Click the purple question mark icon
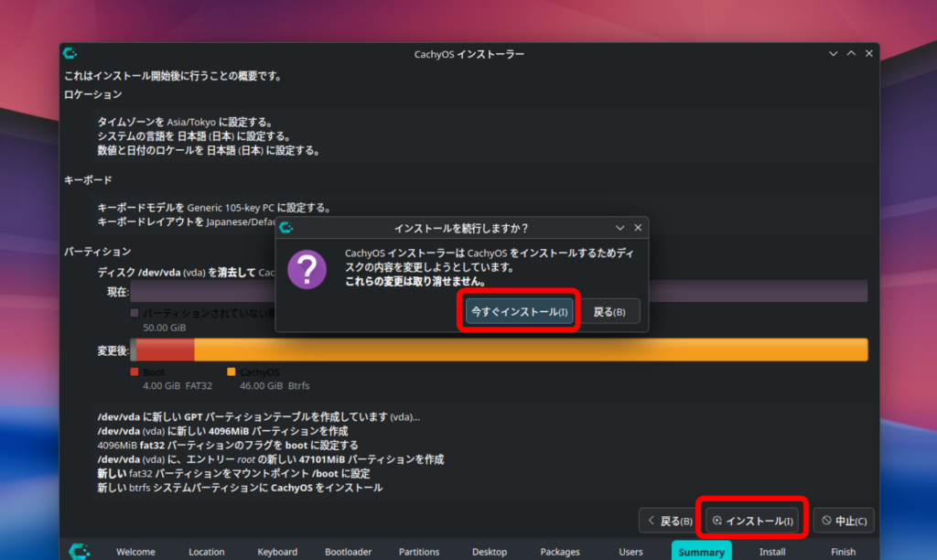 [307, 270]
